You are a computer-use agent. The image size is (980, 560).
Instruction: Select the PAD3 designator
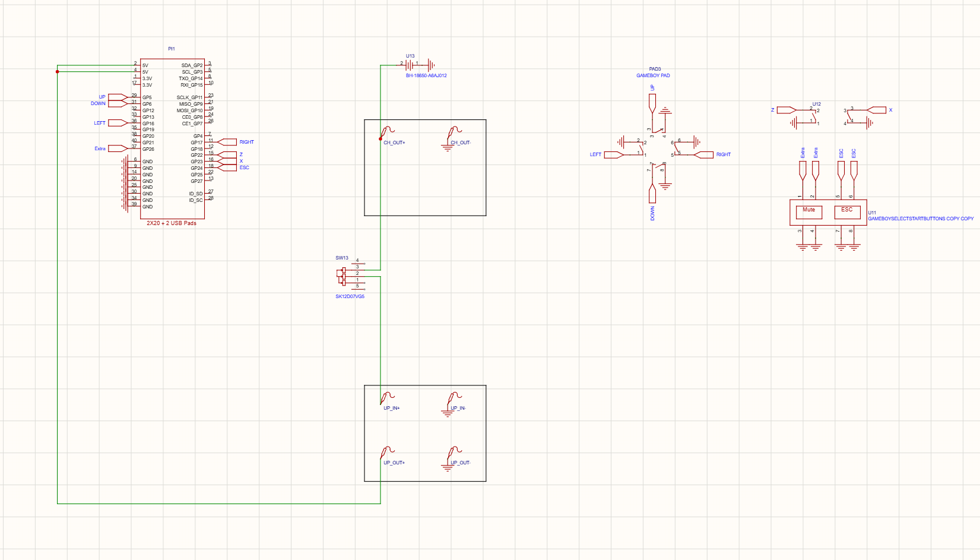point(655,69)
